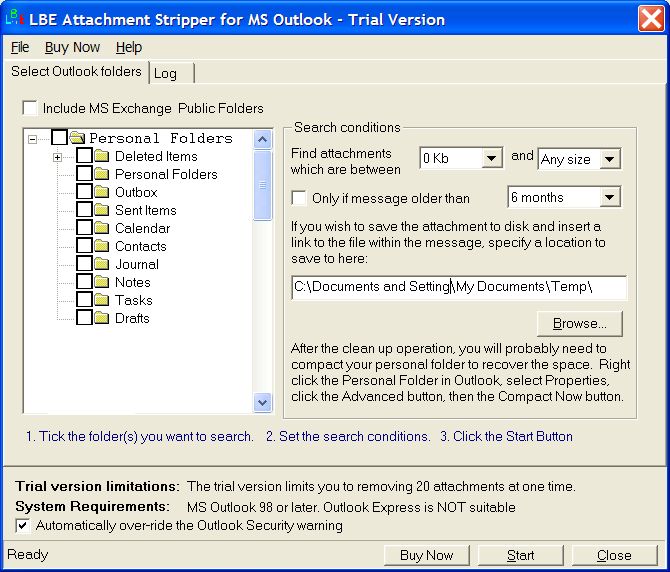Click the Close button at bottom
Viewport: 670px width, 572px height.
pos(614,555)
